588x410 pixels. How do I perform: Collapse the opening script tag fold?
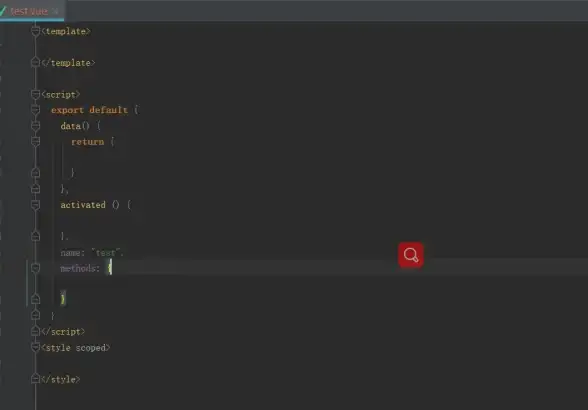(x=36, y=94)
